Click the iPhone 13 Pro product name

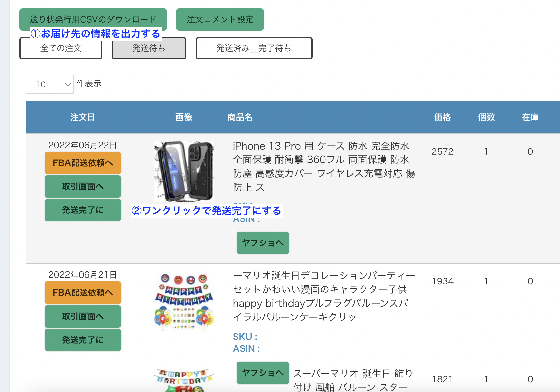324,167
